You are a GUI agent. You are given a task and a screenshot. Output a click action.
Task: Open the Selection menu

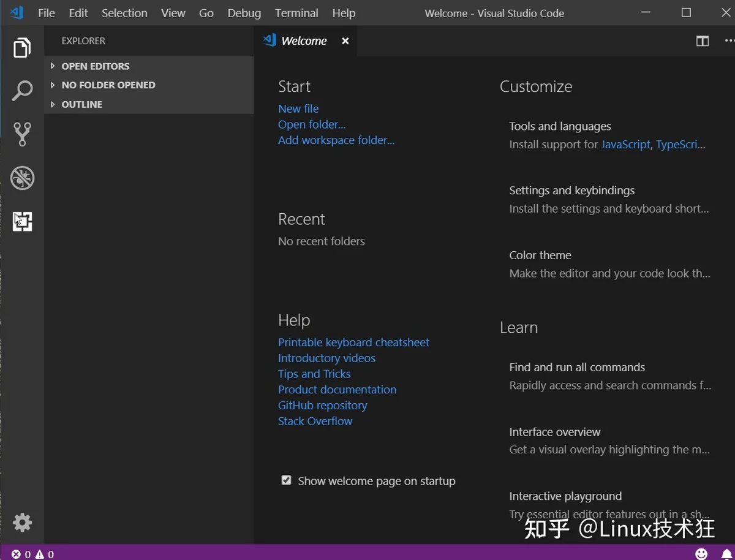tap(124, 13)
